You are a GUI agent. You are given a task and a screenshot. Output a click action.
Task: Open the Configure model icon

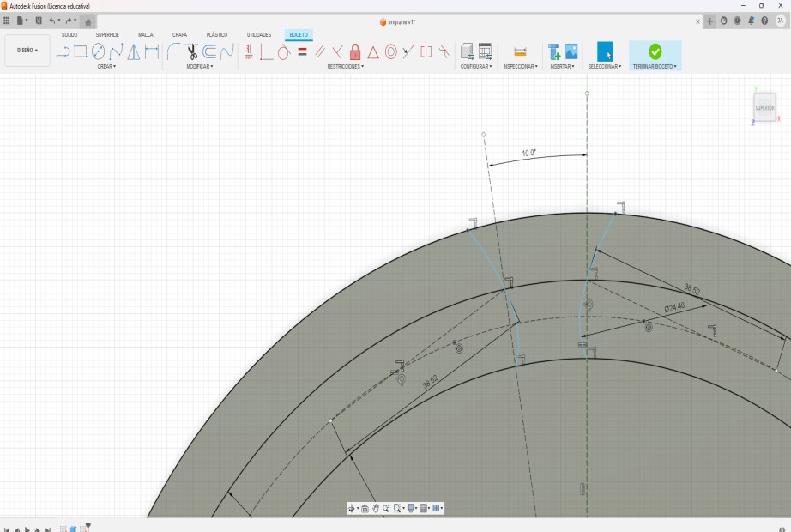[x=467, y=51]
